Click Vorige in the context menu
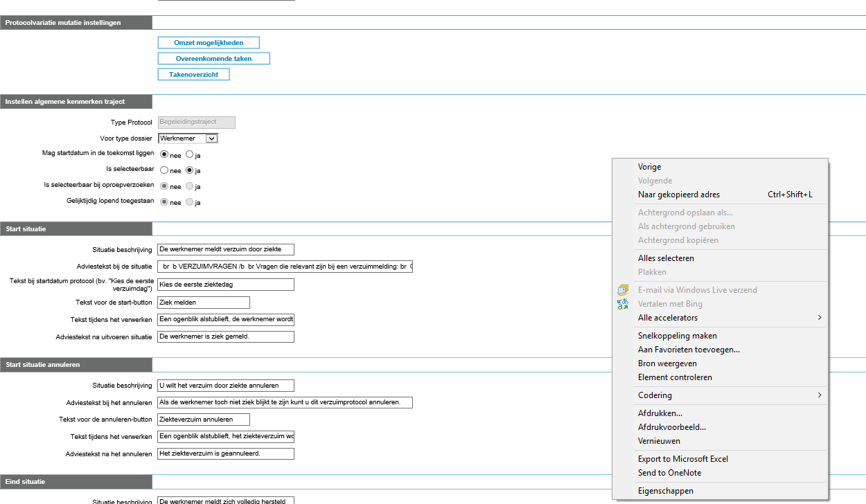 click(649, 167)
